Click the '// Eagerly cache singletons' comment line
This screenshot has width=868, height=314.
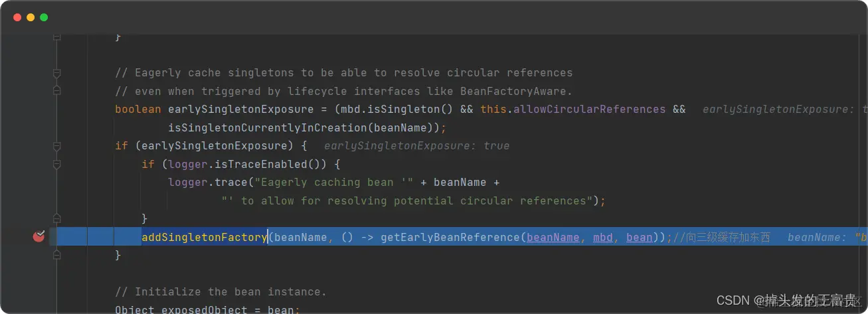tap(344, 72)
